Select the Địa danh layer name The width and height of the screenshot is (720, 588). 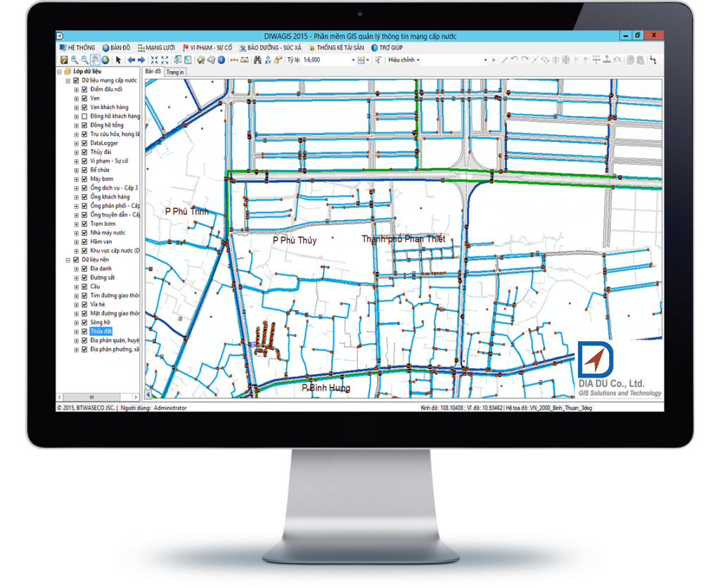click(x=101, y=269)
